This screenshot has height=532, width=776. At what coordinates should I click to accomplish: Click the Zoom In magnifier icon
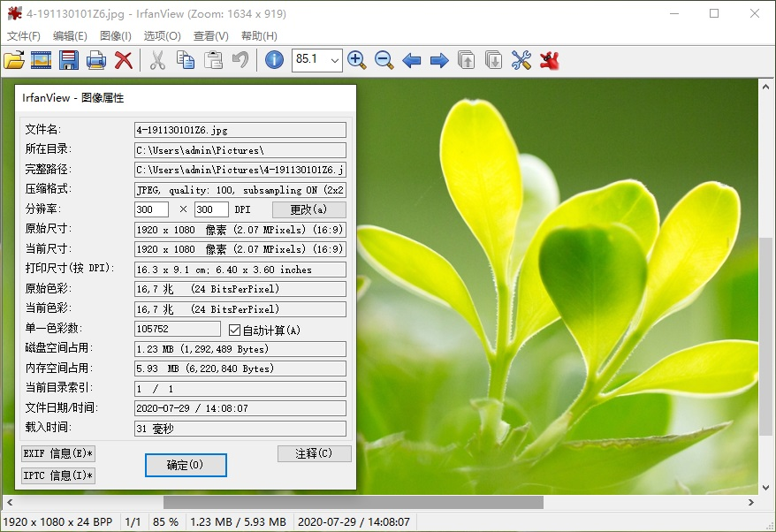[357, 60]
